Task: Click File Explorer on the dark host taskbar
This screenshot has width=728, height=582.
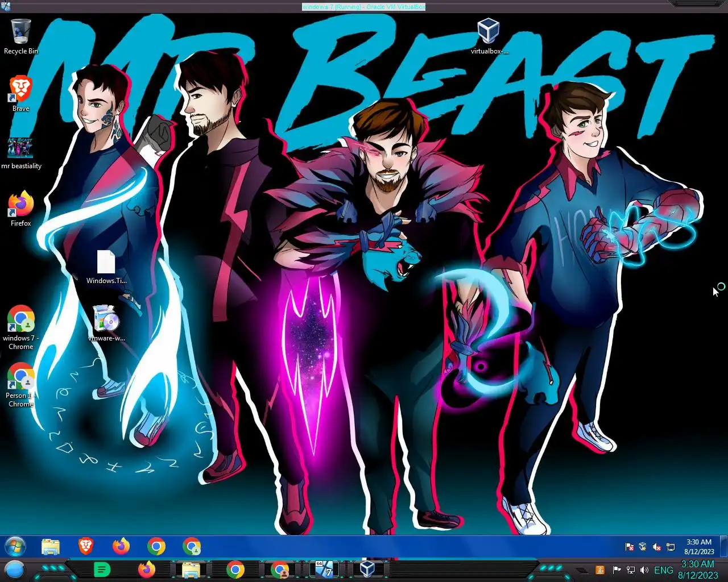Action: coord(191,569)
